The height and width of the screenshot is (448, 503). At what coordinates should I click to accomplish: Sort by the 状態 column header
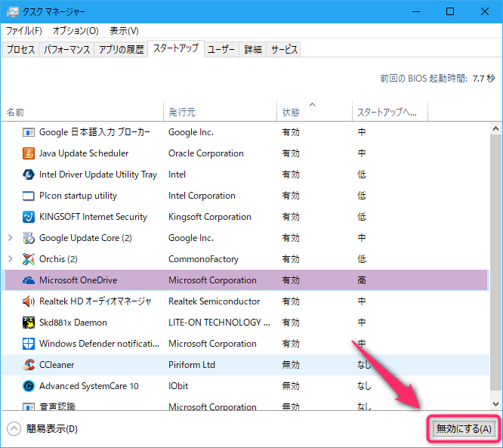point(314,112)
